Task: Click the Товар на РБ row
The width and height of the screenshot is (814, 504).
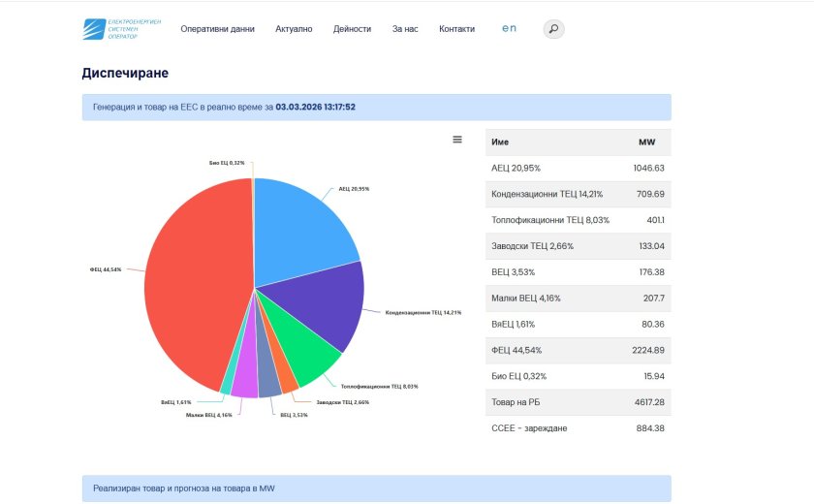Action: tap(578, 402)
